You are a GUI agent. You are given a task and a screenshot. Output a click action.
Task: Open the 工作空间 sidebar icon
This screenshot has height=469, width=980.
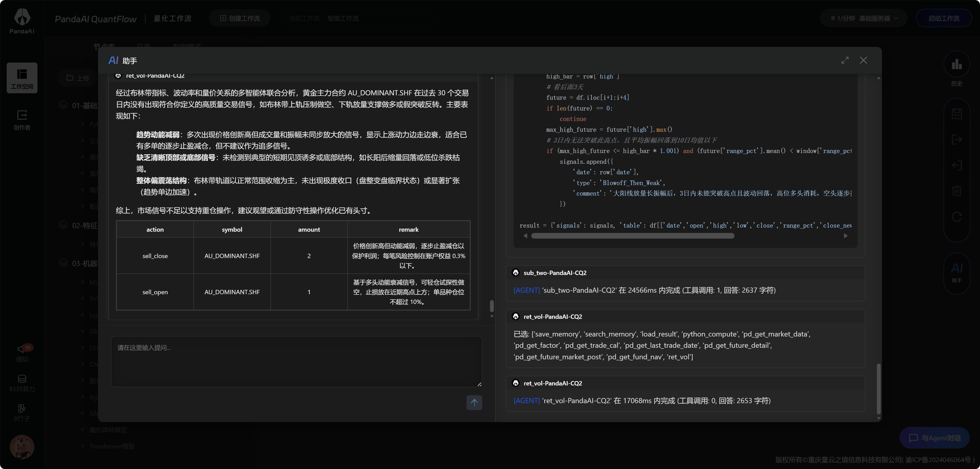click(x=22, y=78)
